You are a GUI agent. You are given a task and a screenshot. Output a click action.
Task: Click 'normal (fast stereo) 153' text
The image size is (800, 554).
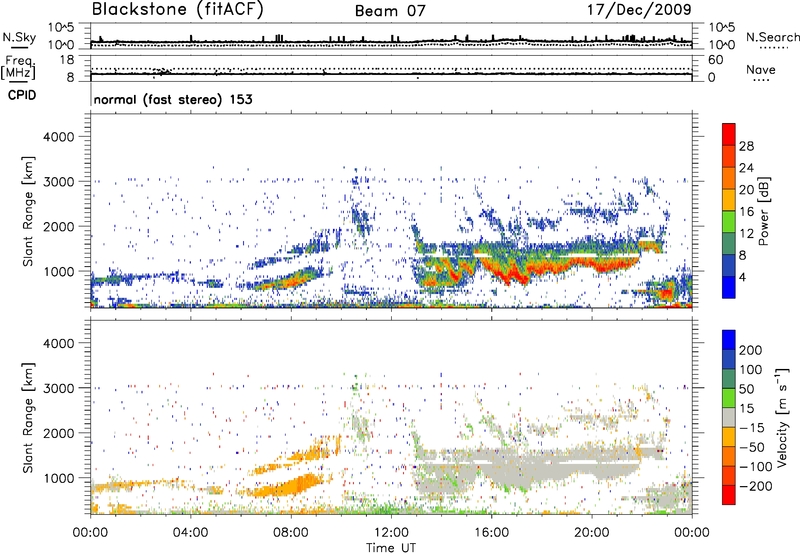tap(173, 99)
